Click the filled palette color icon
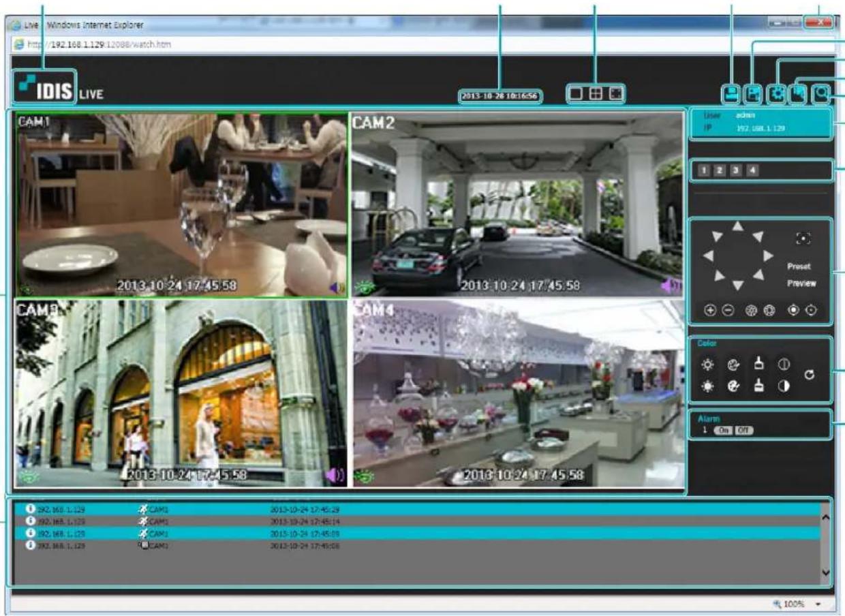This screenshot has width=845, height=616. tap(734, 386)
